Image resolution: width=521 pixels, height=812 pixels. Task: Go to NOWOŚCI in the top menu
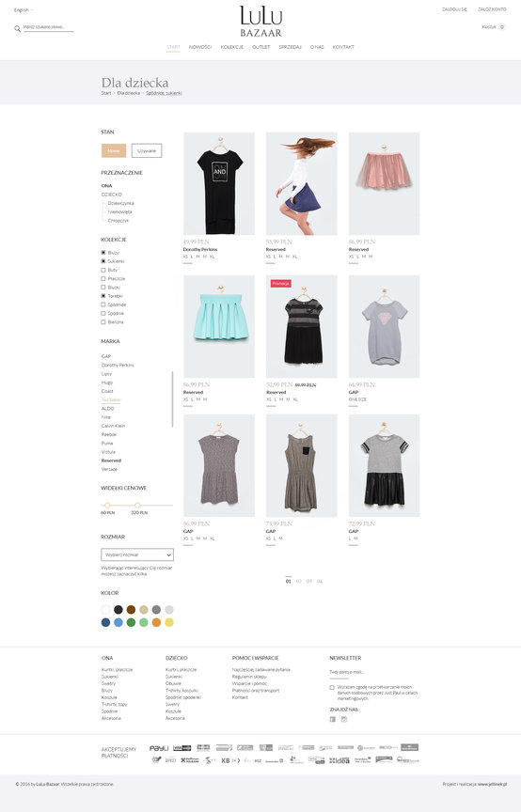coord(200,47)
